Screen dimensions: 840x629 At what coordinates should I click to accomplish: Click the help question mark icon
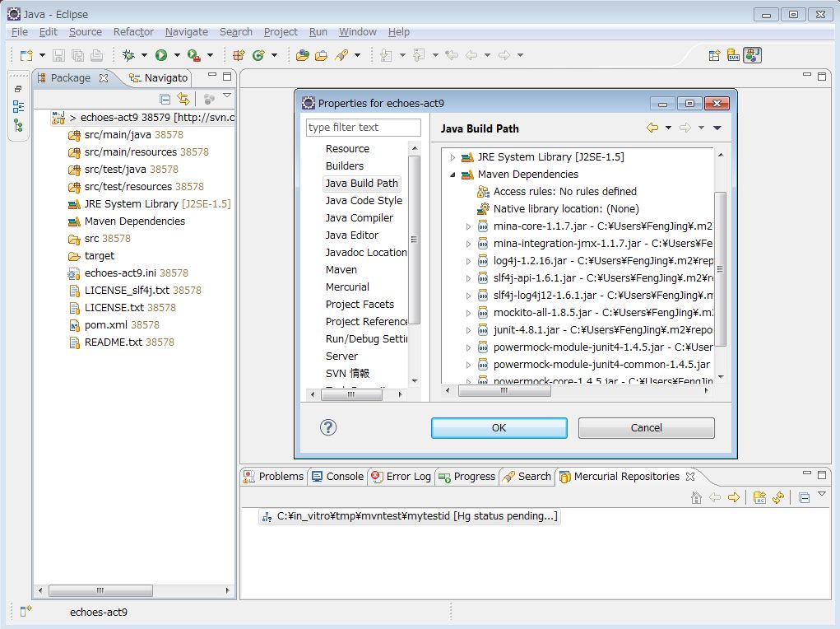pos(328,427)
